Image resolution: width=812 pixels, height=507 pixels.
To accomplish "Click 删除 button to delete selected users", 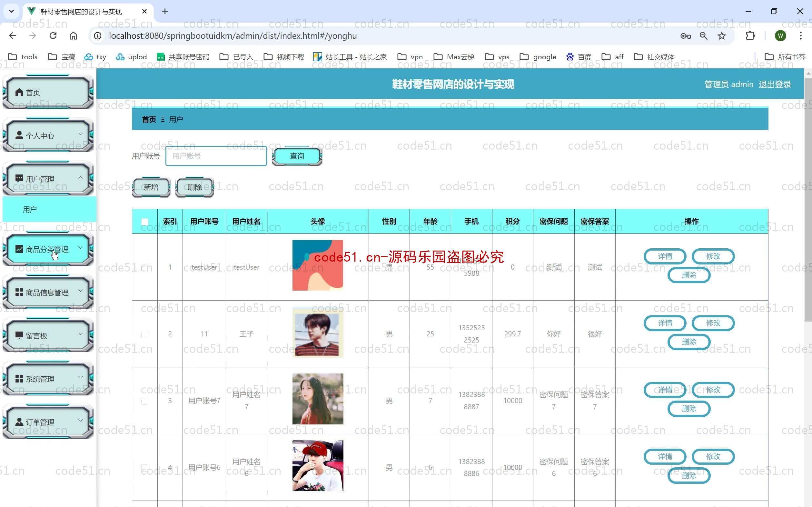I will 195,187.
